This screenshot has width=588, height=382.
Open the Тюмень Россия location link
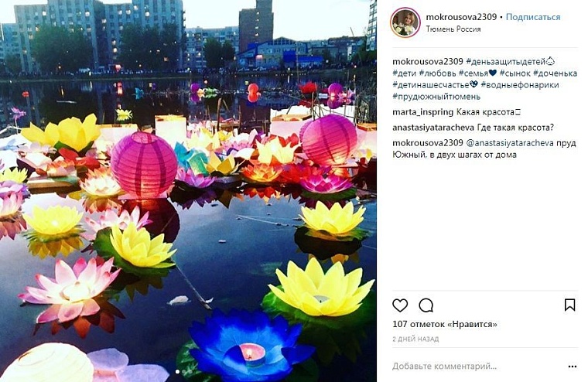point(453,29)
